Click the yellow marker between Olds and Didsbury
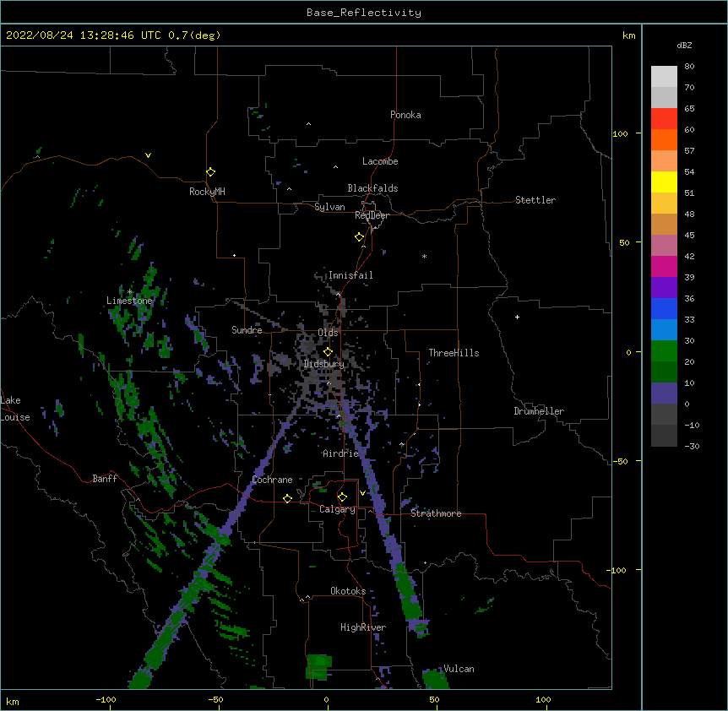 328,351
